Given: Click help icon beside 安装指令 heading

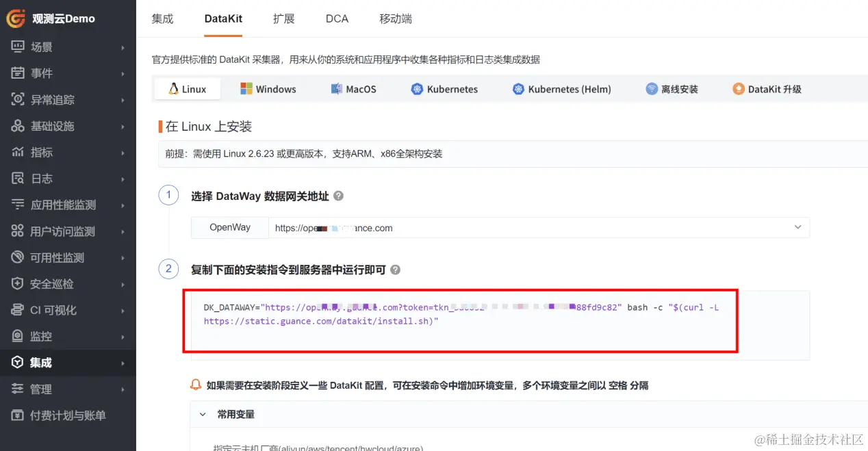Looking at the screenshot, I should pyautogui.click(x=395, y=270).
